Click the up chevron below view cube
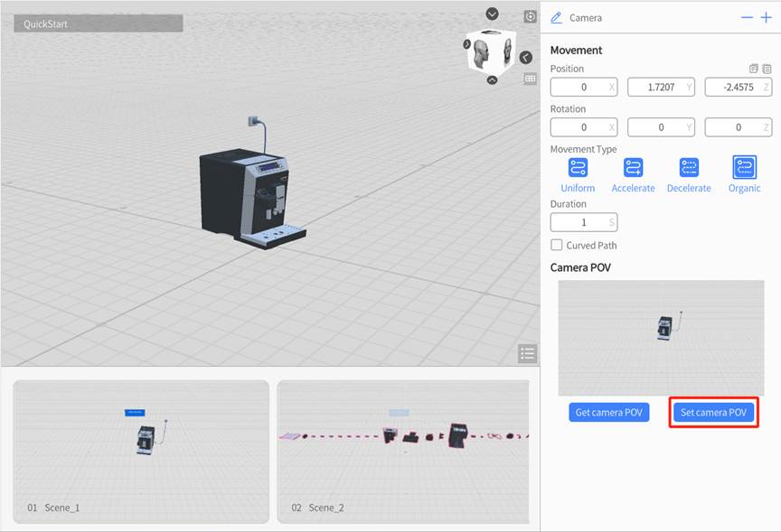This screenshot has width=781, height=532. pyautogui.click(x=492, y=80)
